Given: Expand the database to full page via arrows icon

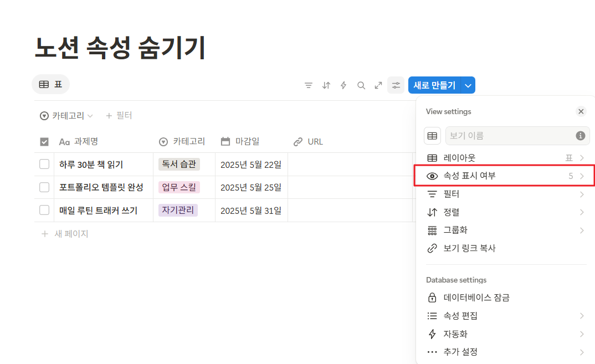Looking at the screenshot, I should [x=378, y=85].
